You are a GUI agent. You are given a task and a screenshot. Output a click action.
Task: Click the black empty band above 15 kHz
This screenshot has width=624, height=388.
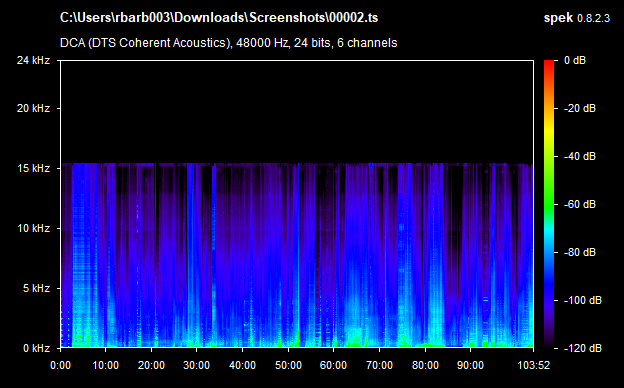(x=297, y=112)
